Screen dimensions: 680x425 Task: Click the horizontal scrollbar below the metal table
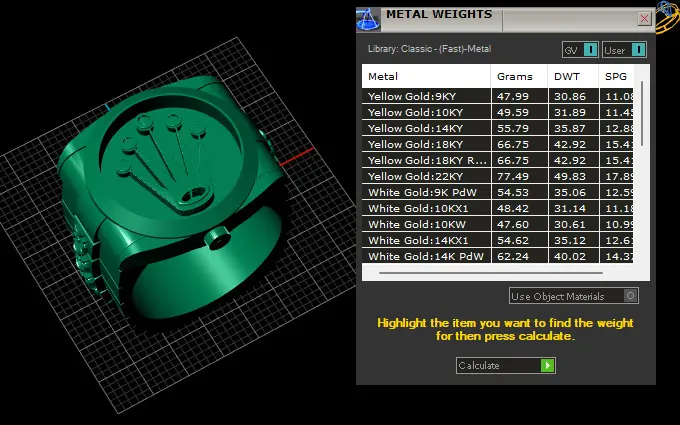490,273
